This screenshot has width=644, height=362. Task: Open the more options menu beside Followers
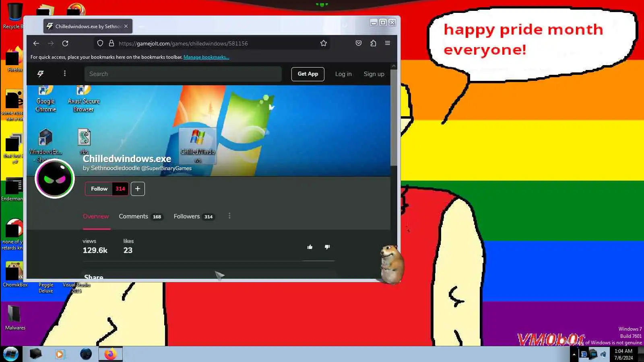(229, 216)
